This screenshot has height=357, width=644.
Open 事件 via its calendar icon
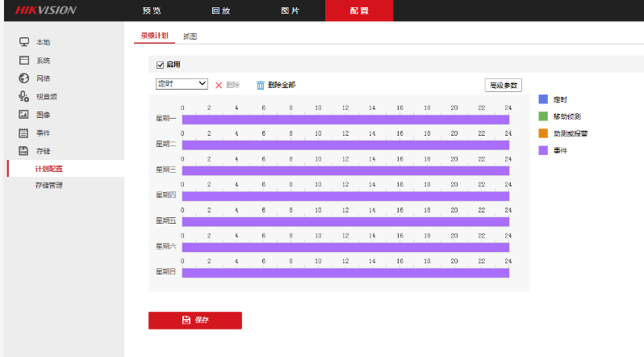pyautogui.click(x=24, y=132)
